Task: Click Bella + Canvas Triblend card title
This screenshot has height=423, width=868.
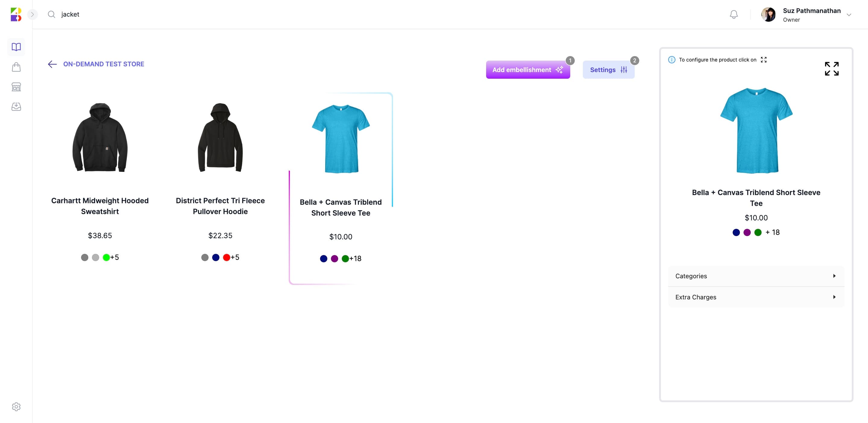Action: 341,208
